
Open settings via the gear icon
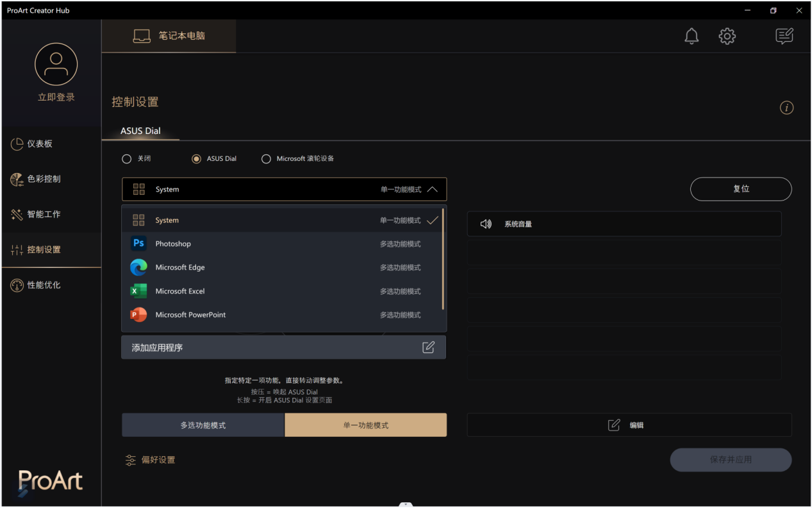coord(727,37)
